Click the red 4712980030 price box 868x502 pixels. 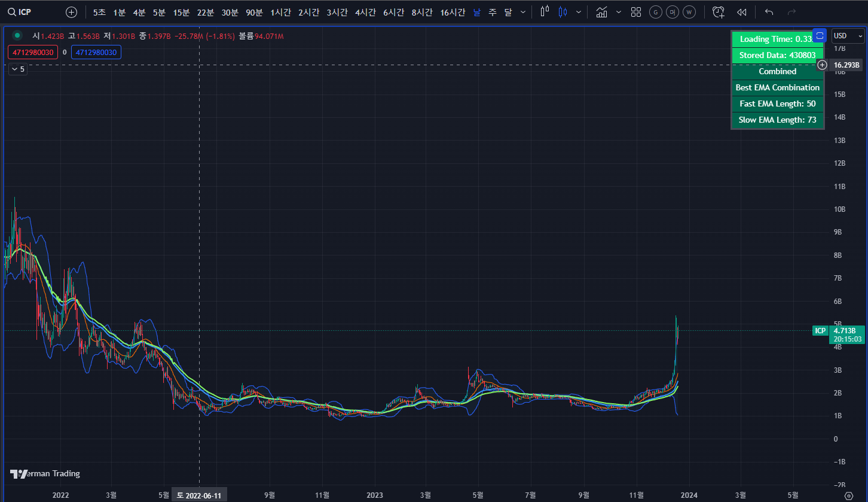pyautogui.click(x=33, y=52)
